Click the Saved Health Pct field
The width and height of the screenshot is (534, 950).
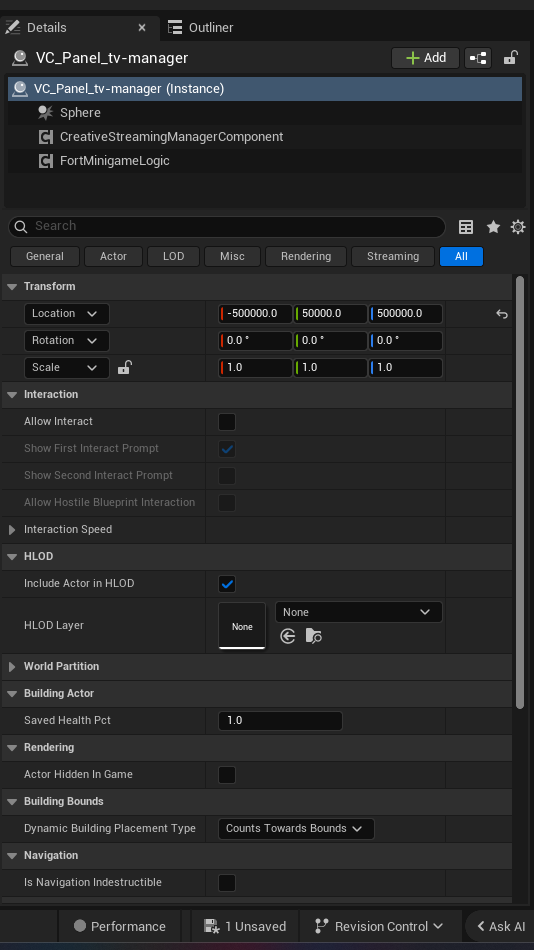(x=280, y=721)
